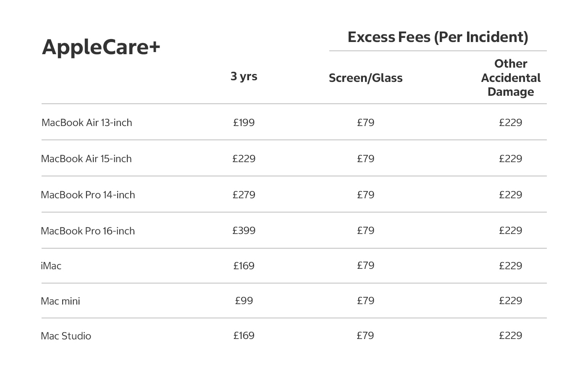Click the Other Accidental Damage column header
Viewport: 588px width, 373px height.
[x=510, y=78]
